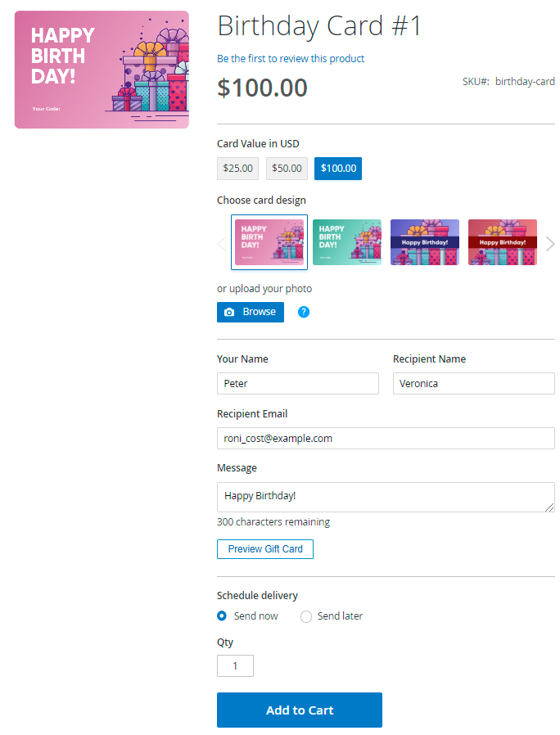560x735 pixels.
Task: Click the blue help question mark icon
Action: (x=304, y=312)
